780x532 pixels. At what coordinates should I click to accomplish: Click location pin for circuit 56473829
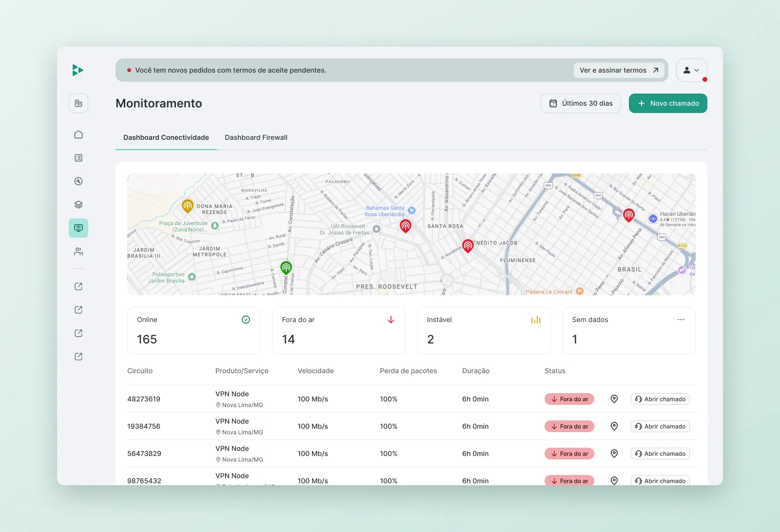[x=614, y=454]
